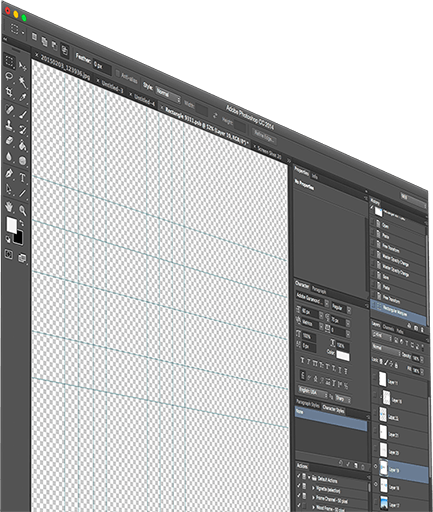Pick the Magic Wand tool
This screenshot has width=433, height=512.
[22, 82]
